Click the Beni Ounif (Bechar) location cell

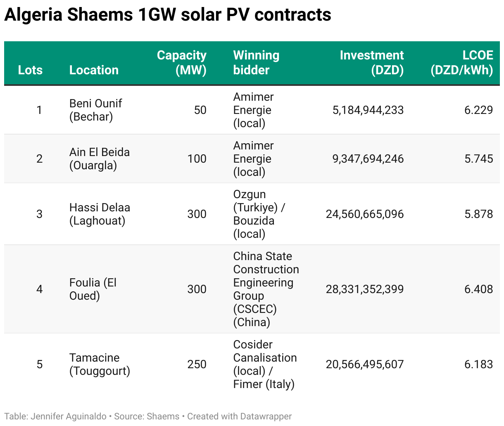pos(95,110)
